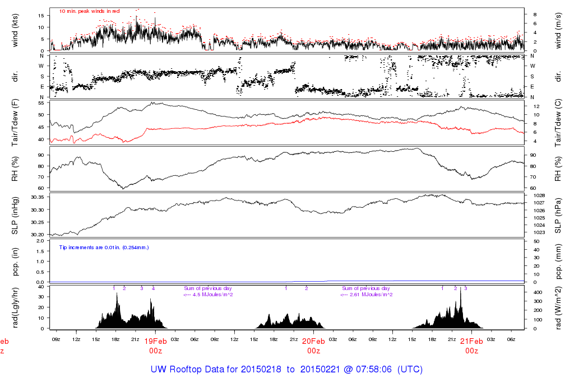Click the '30.25' pressure tick value
574x392 pixels.
tap(38, 222)
